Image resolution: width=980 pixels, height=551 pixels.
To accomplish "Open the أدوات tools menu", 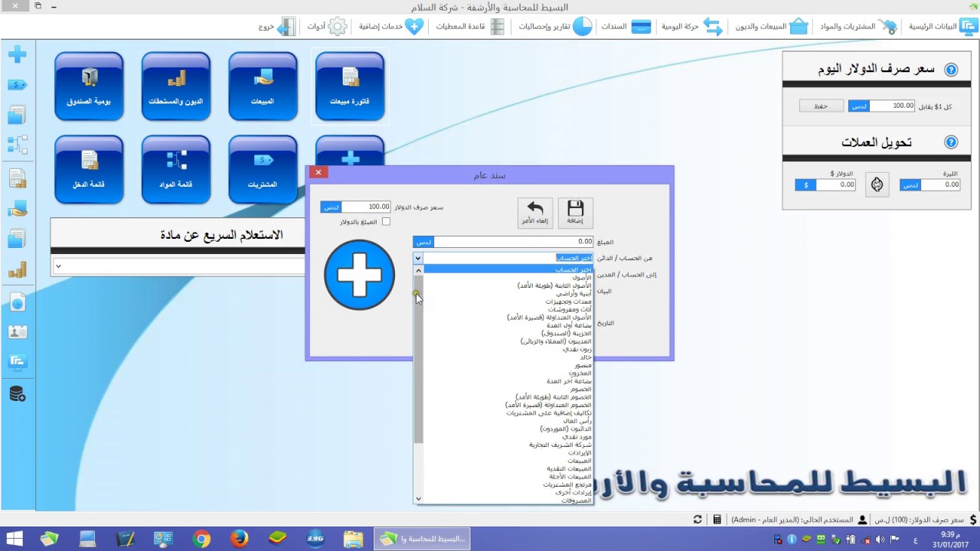I will tap(327, 26).
